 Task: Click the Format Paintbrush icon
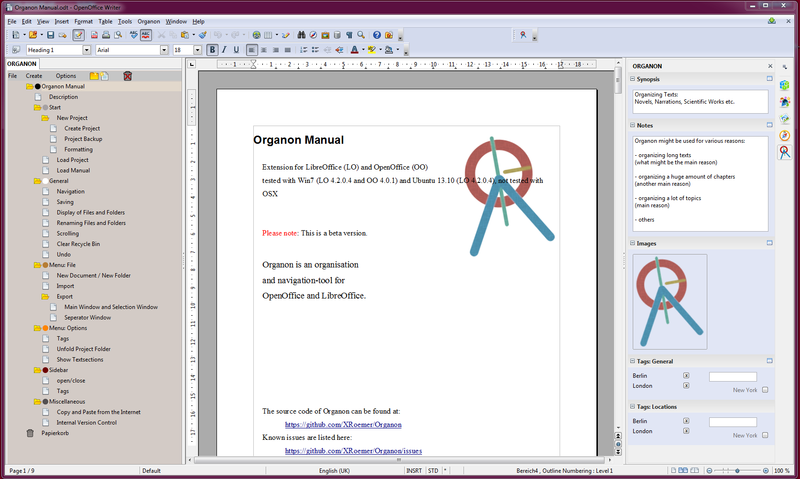(x=203, y=35)
